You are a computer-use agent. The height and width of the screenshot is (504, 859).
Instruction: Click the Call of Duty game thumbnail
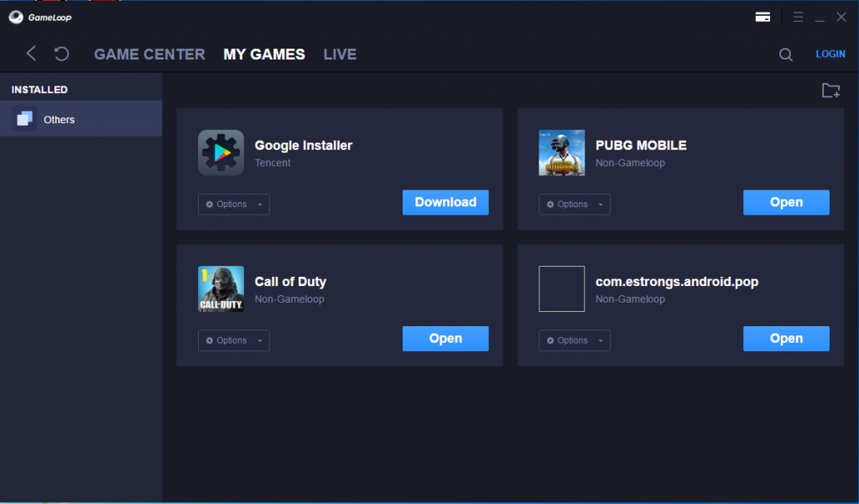coord(221,289)
